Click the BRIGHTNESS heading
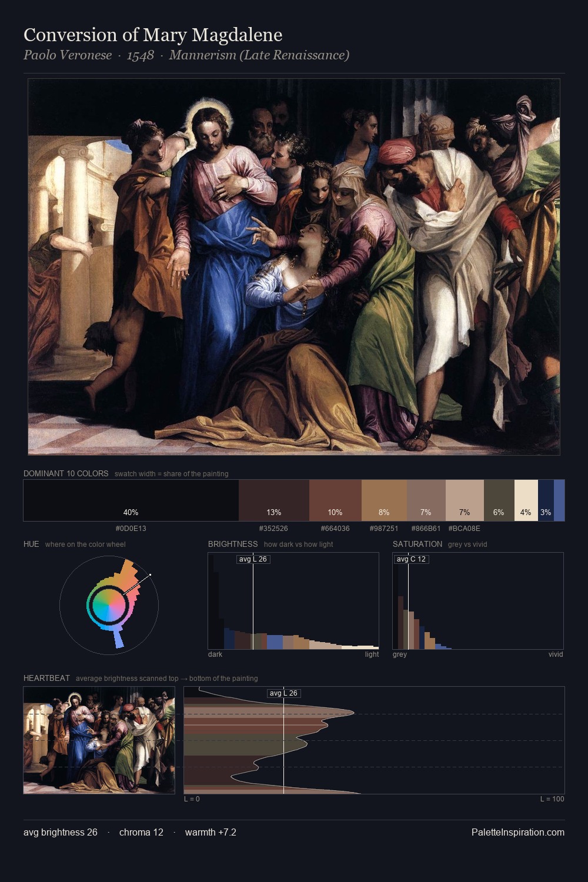 (x=233, y=544)
